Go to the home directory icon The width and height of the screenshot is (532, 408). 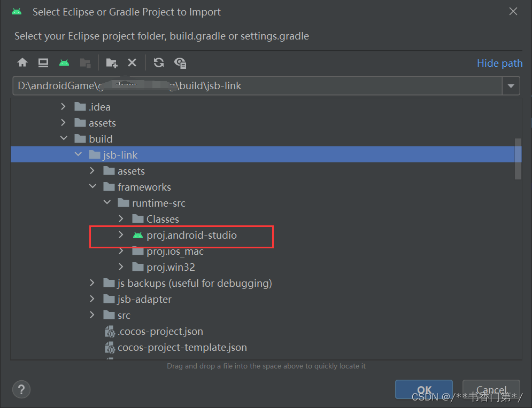[22, 62]
